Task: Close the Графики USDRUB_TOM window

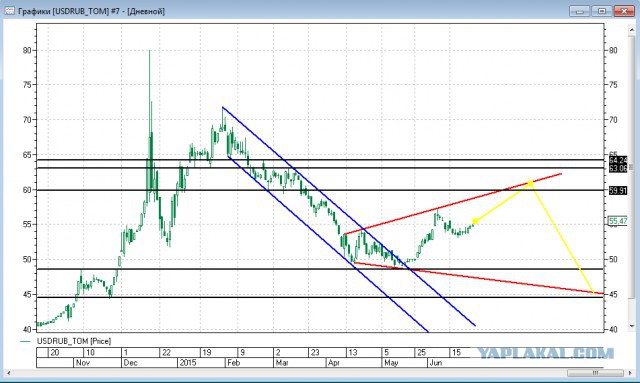Action: pos(624,11)
